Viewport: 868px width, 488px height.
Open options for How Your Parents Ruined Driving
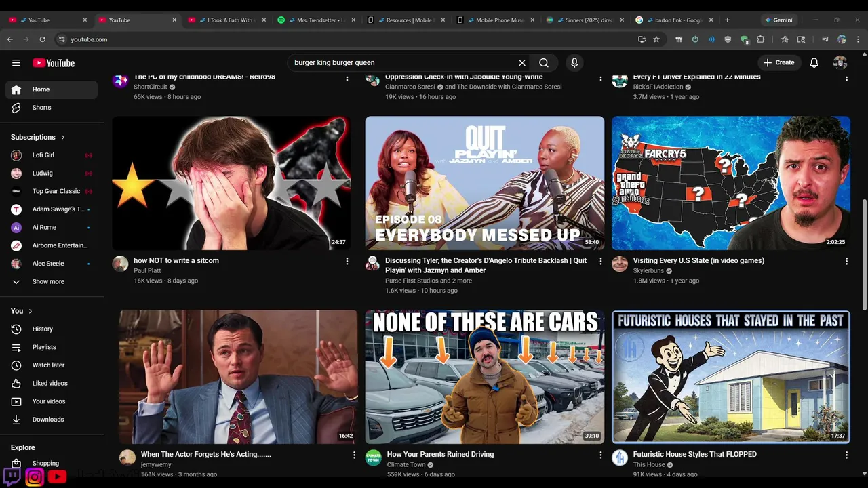point(600,455)
